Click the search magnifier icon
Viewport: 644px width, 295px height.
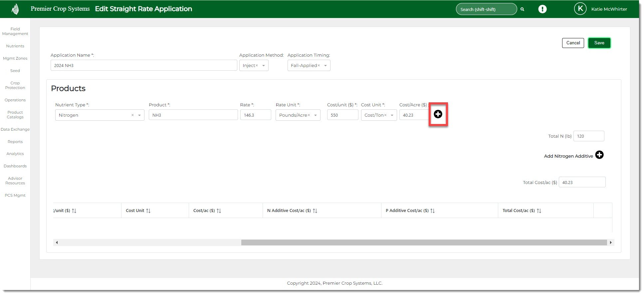coord(522,9)
